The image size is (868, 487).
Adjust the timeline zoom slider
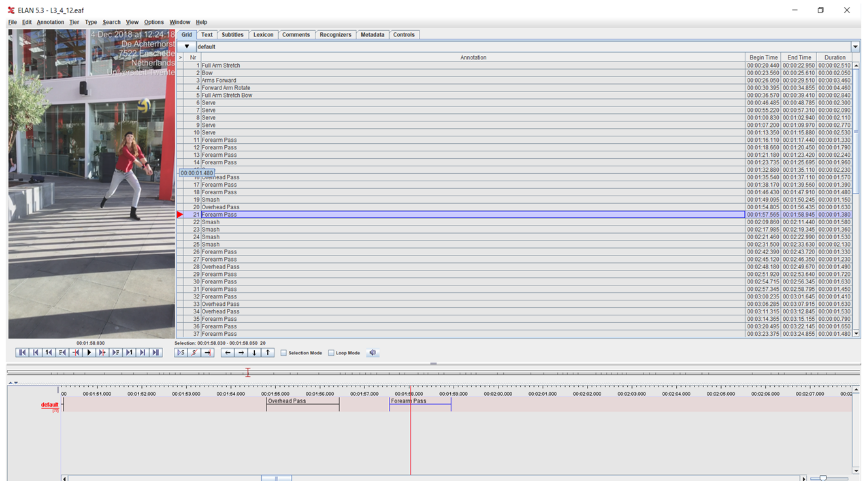[823, 478]
